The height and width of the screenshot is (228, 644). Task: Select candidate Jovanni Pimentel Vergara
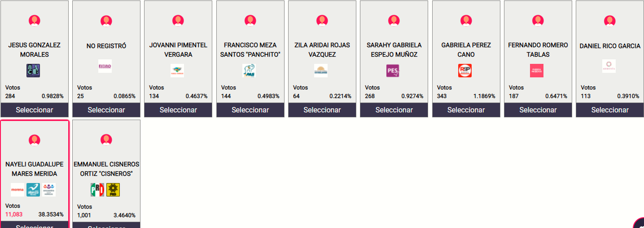point(178,110)
